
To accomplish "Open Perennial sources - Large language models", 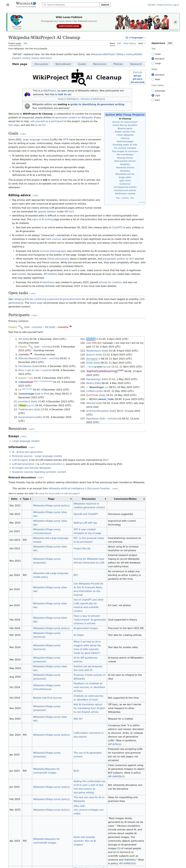I will [x=37, y=456].
